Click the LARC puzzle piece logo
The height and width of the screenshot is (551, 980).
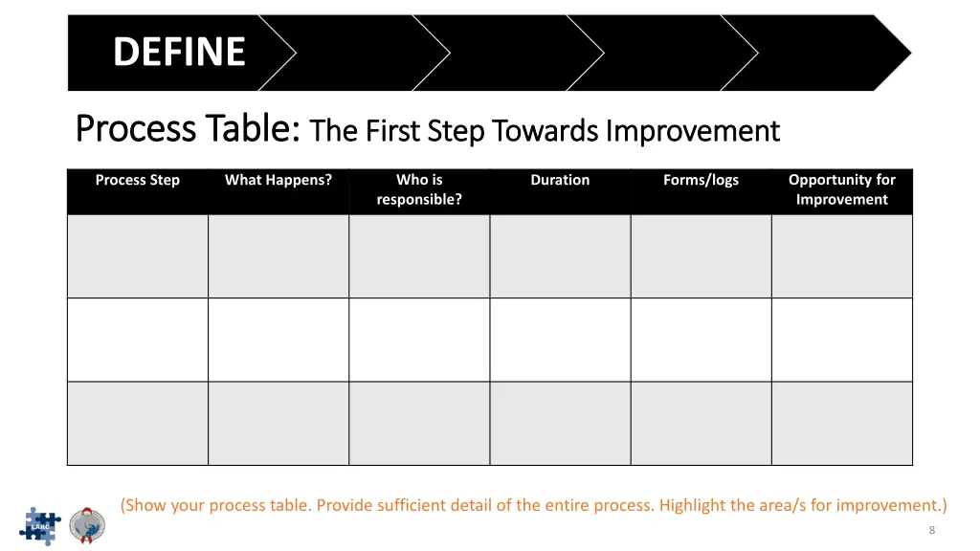40,526
